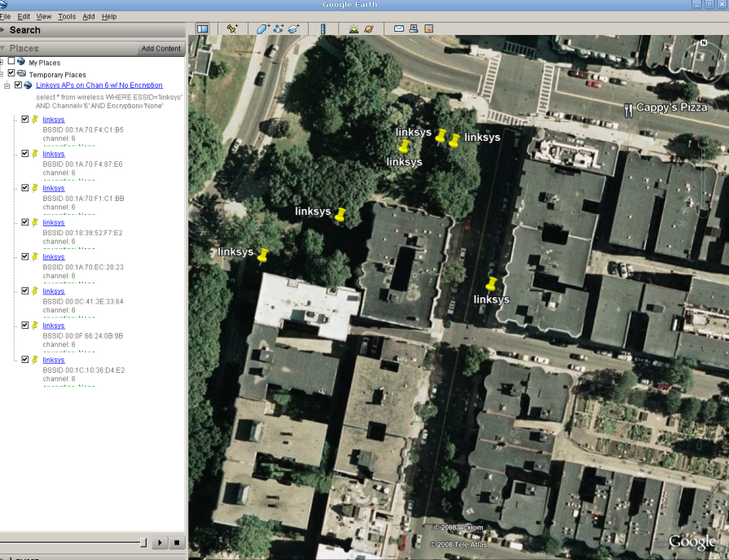Click pushpin icon for BSSID 00:1A:70:F1:C1:BB
Viewport: 729px width, 560px height.
pyautogui.click(x=35, y=188)
